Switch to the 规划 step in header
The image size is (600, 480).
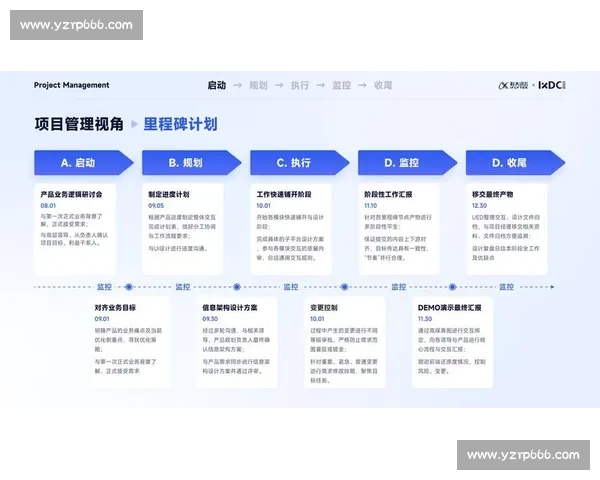point(258,86)
